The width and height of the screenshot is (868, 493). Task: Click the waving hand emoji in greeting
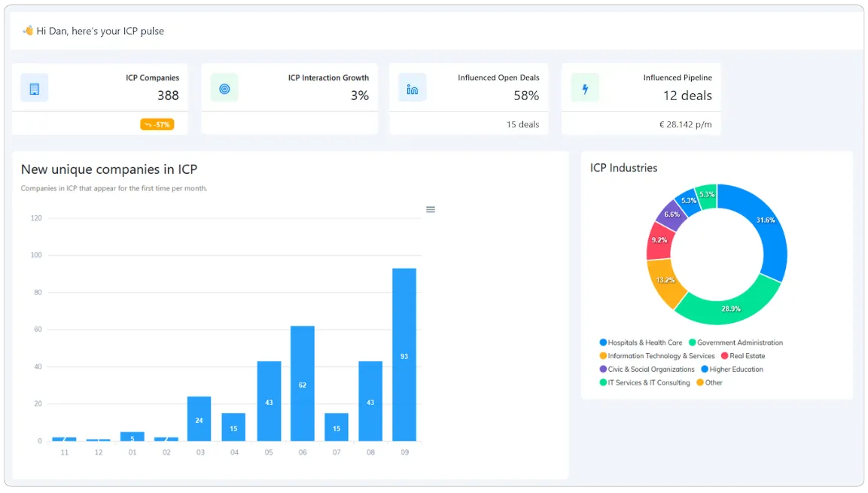click(x=28, y=30)
